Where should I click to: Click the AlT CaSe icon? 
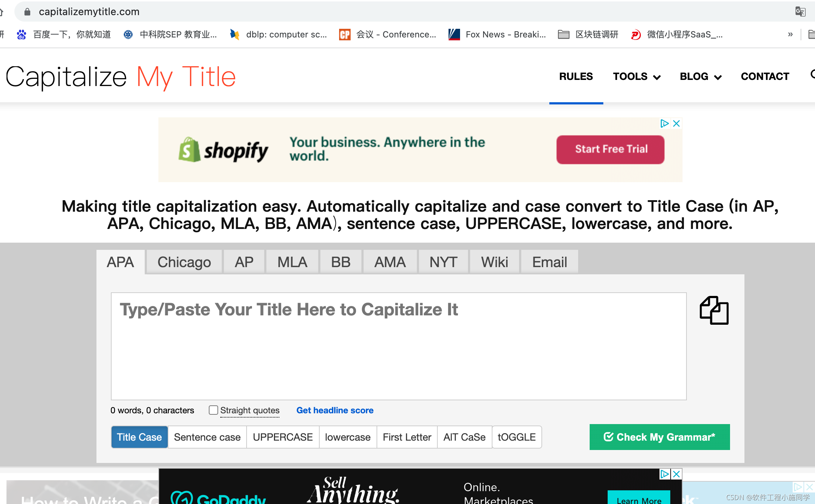(x=464, y=436)
